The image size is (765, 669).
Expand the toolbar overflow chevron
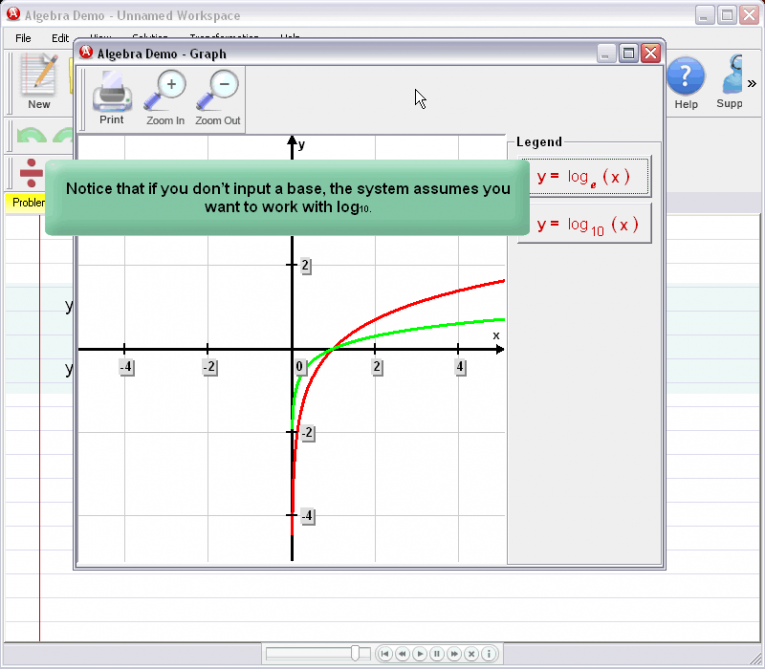[752, 83]
